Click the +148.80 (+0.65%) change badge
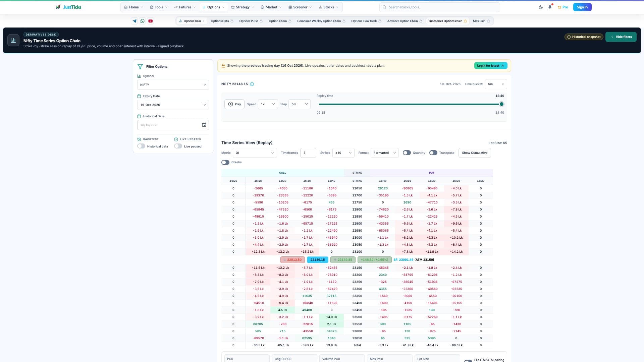The width and height of the screenshot is (644, 362). coord(374,260)
